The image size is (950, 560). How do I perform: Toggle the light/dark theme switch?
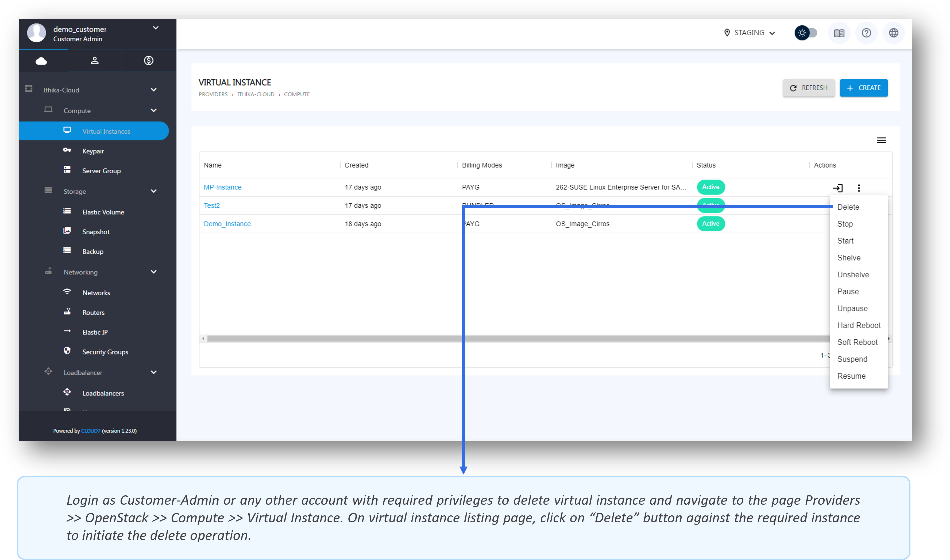(x=806, y=33)
